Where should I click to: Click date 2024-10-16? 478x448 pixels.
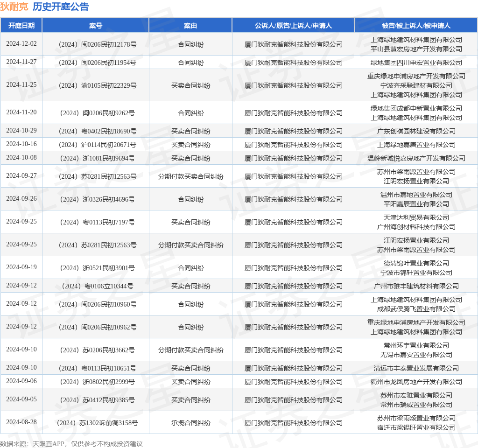(x=21, y=144)
